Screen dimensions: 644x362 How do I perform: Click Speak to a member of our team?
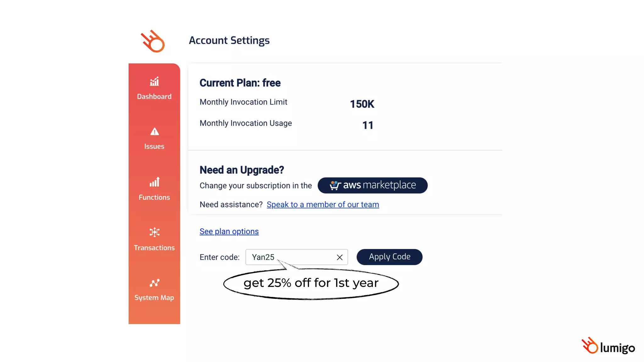pyautogui.click(x=323, y=205)
